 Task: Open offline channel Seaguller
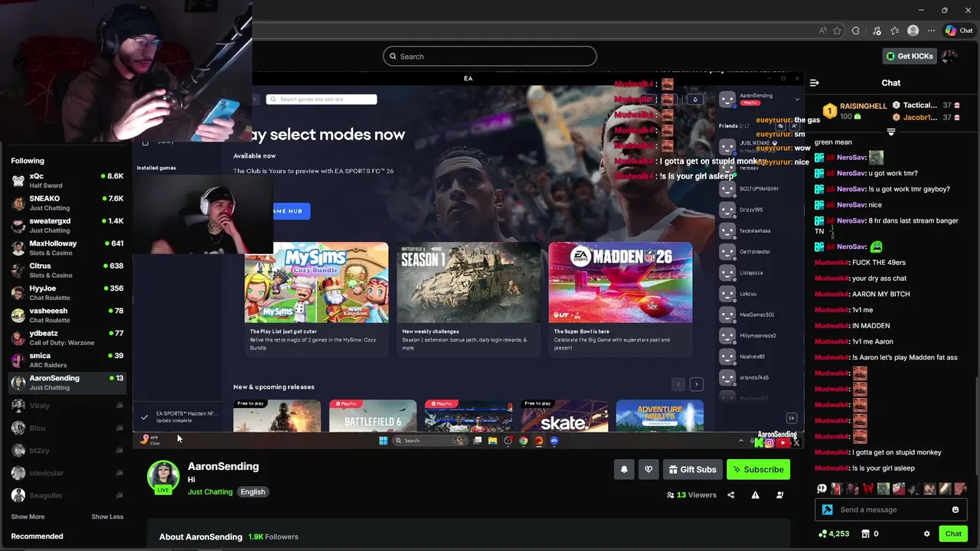(67, 495)
